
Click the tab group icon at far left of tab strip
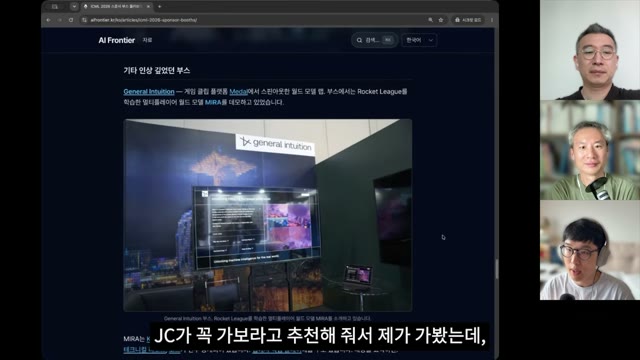tap(55, 7)
